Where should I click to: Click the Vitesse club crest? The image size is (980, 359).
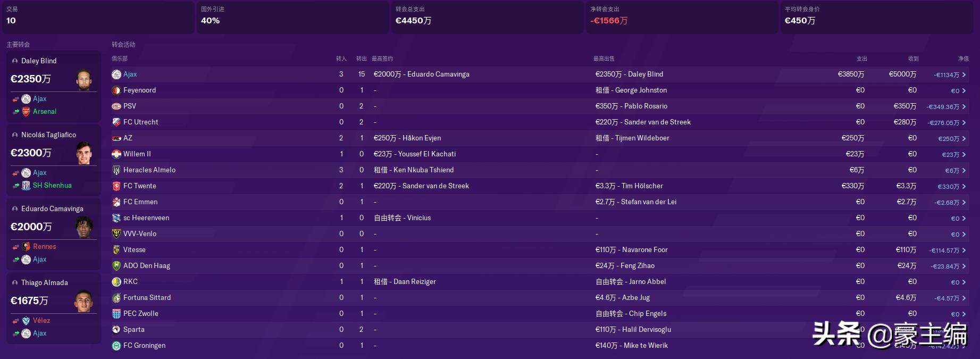(x=116, y=250)
